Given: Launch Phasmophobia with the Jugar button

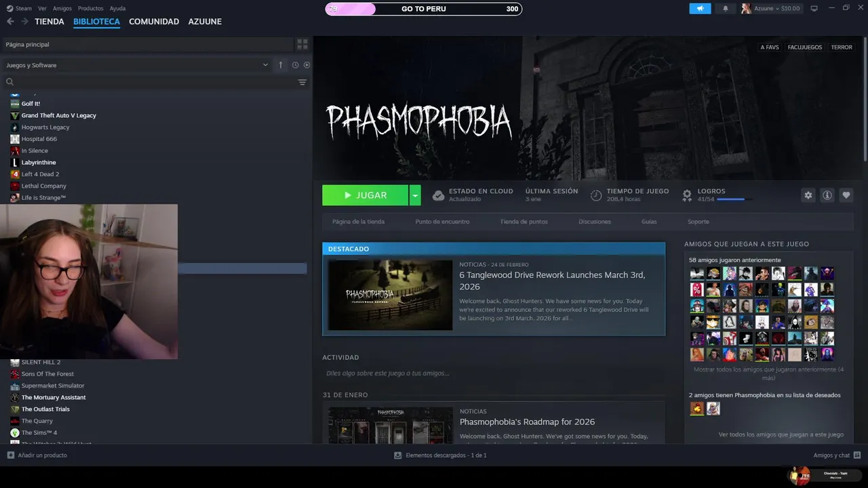Looking at the screenshot, I should click(366, 195).
